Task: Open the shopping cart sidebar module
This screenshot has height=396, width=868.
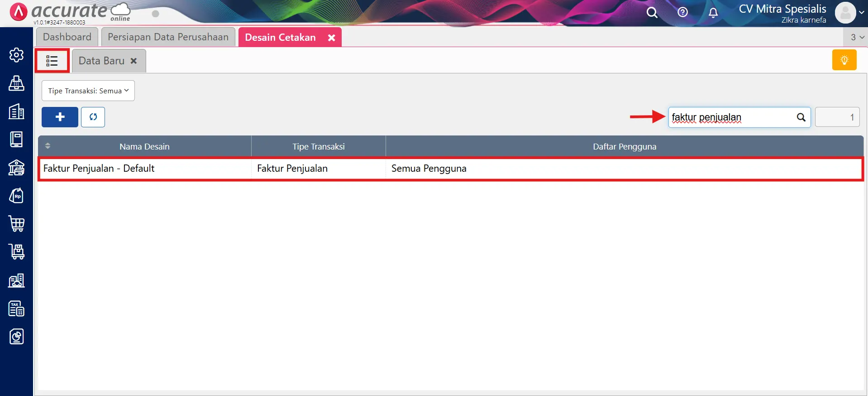Action: click(16, 224)
